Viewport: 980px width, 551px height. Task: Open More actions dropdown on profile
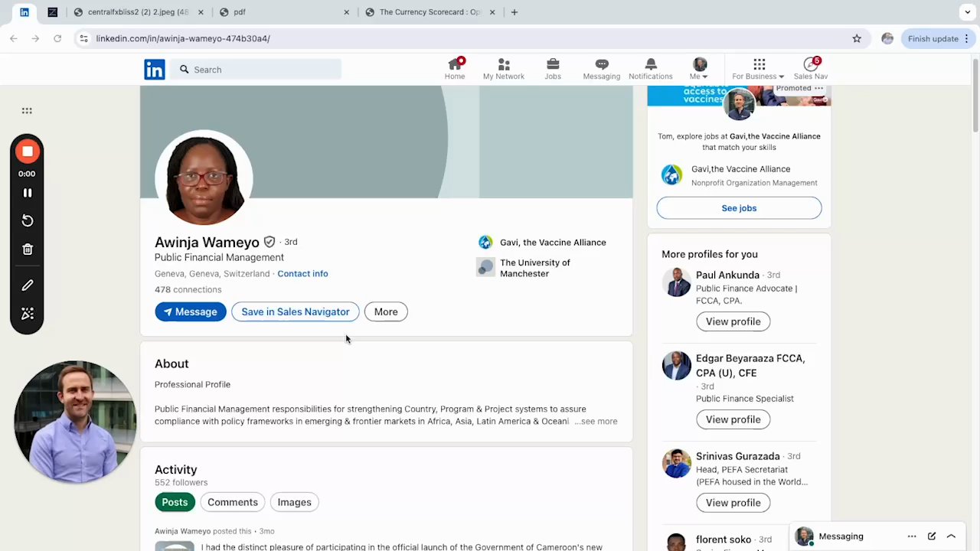coord(386,311)
